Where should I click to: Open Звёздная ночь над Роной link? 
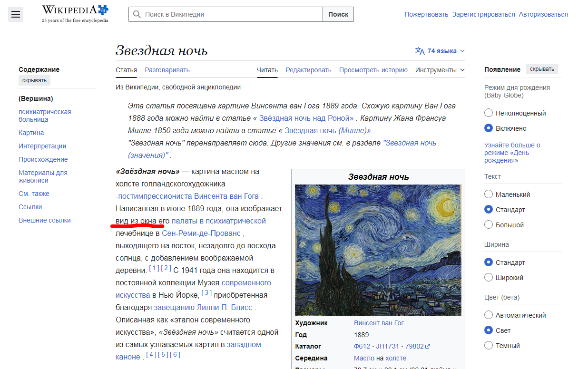pyautogui.click(x=307, y=118)
